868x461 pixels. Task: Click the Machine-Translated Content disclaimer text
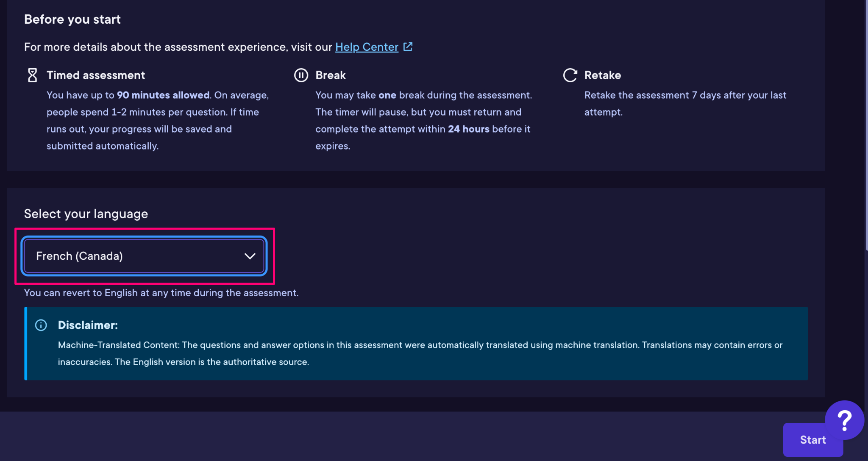(x=420, y=353)
